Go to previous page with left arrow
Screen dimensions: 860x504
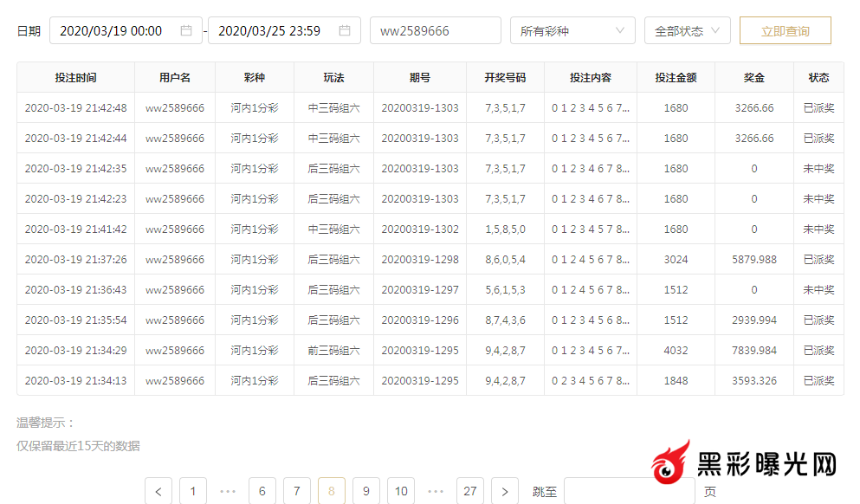pos(158,491)
